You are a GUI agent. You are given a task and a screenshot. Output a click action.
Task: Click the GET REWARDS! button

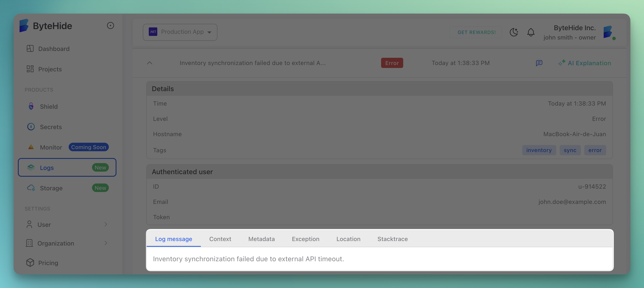pyautogui.click(x=475, y=32)
